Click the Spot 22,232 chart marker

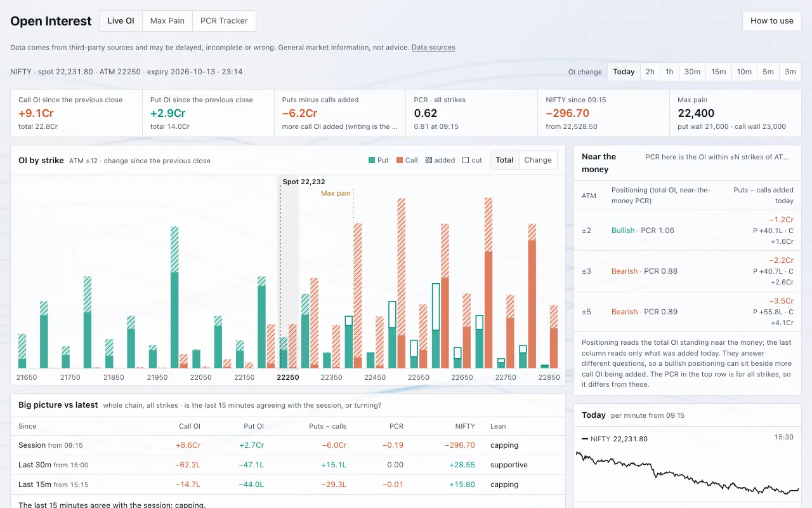tap(304, 182)
